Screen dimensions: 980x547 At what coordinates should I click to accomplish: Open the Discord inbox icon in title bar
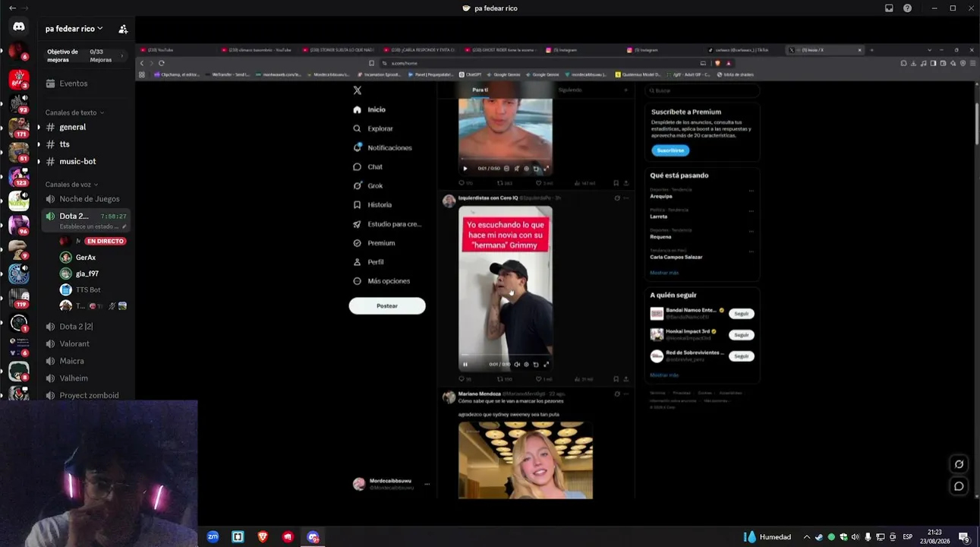889,8
